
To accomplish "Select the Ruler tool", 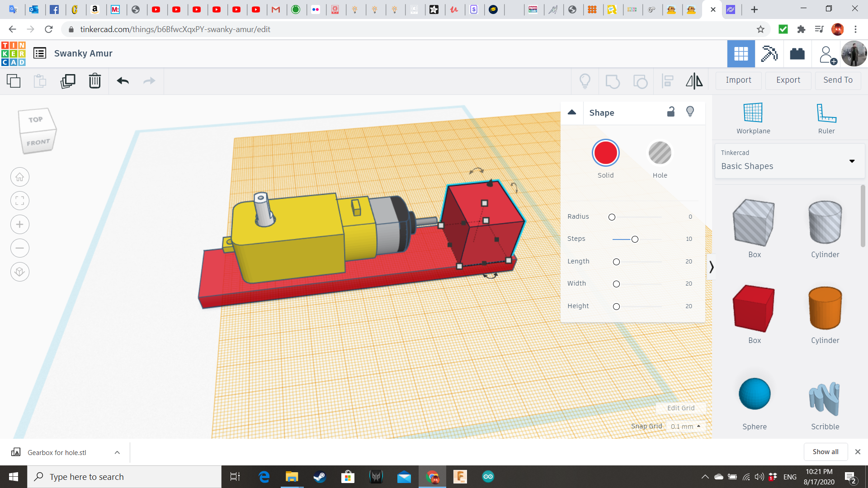I will pyautogui.click(x=826, y=118).
